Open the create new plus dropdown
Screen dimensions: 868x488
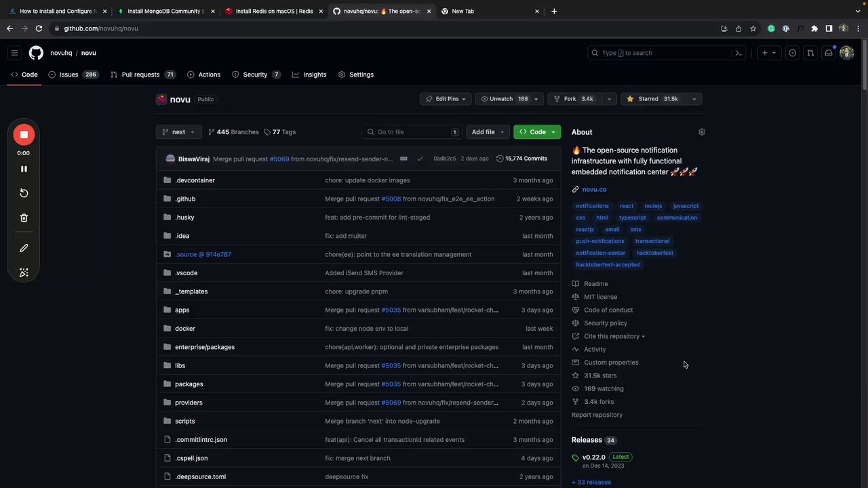(768, 53)
